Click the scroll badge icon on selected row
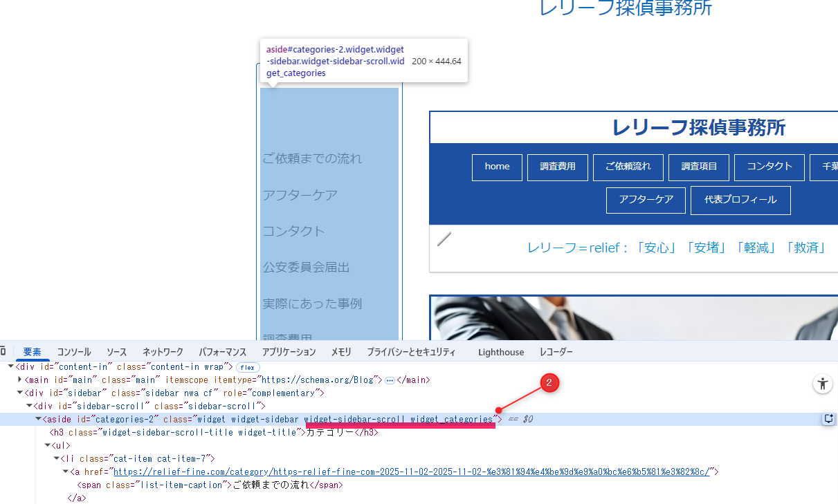Screen dimensions: 838x504 point(828,419)
